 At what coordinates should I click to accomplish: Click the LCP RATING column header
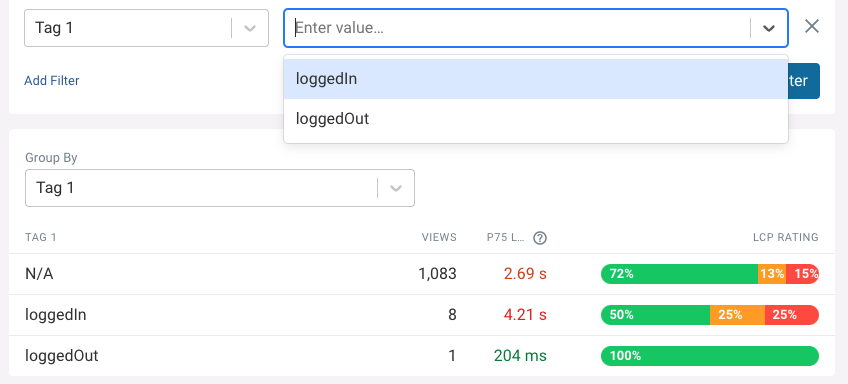[x=785, y=237]
